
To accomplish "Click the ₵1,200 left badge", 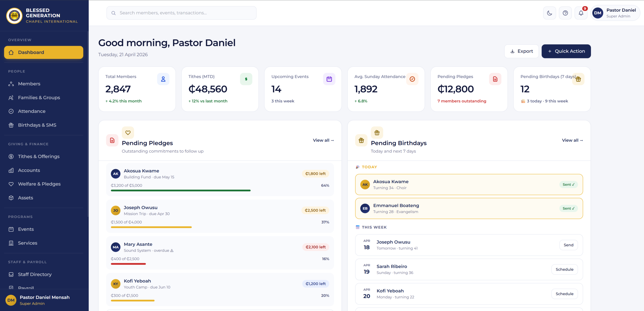I will coord(315,284).
